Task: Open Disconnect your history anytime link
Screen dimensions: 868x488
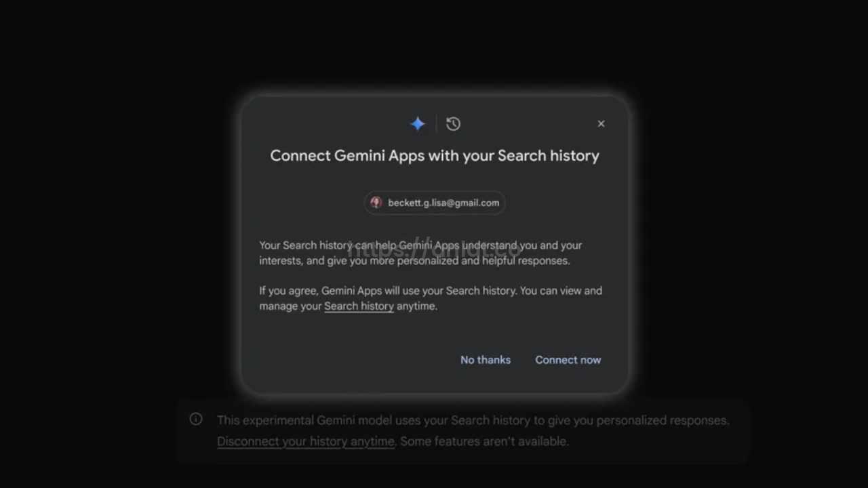Action: click(x=306, y=441)
